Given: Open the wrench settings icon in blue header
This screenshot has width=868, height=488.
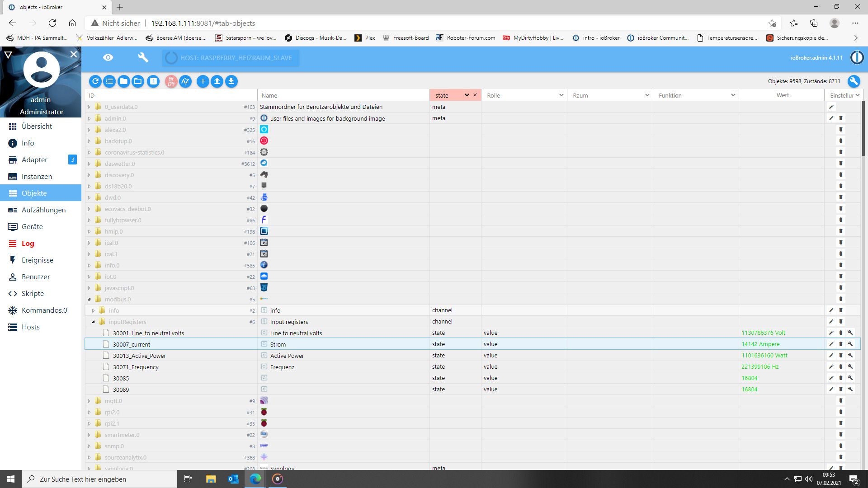Looking at the screenshot, I should tap(143, 57).
